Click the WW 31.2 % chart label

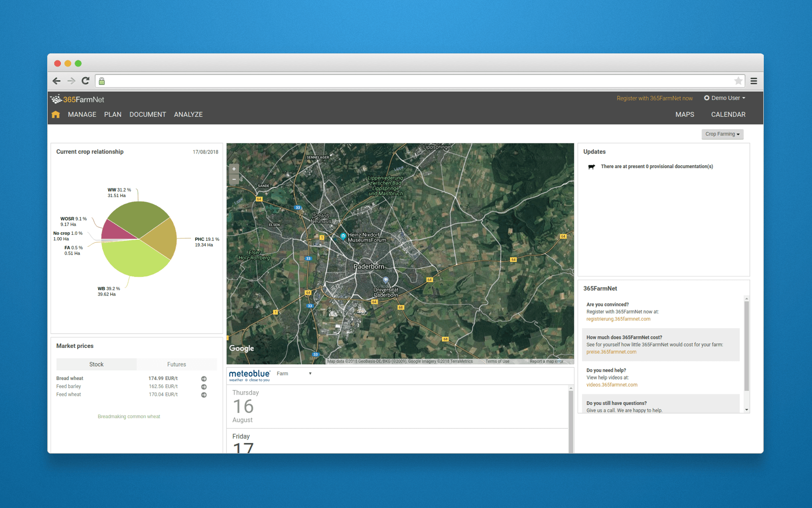click(x=119, y=193)
